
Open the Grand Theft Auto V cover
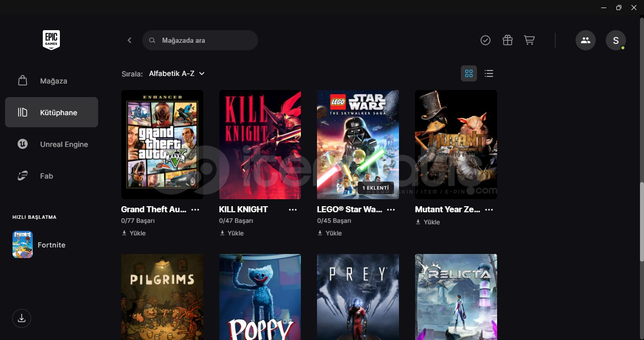coord(162,144)
